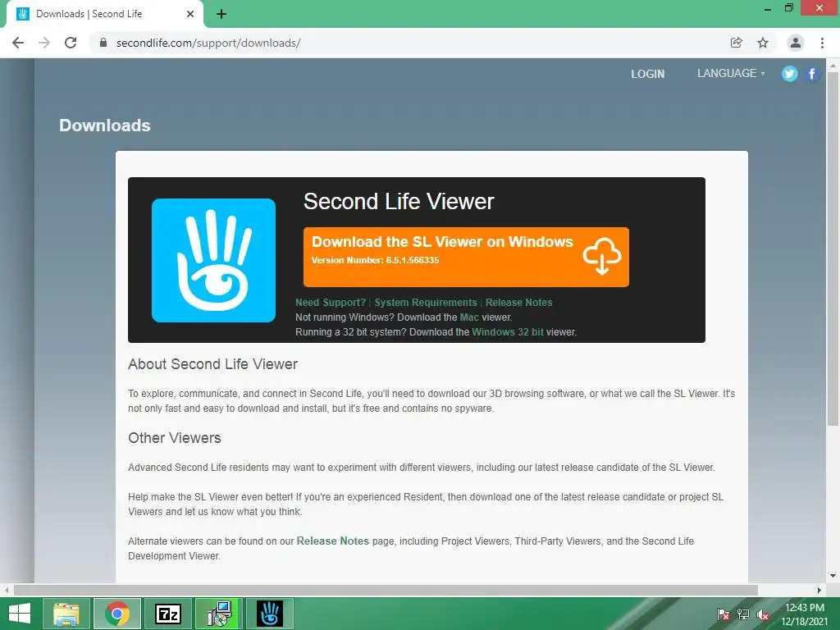This screenshot has width=840, height=630.
Task: Open the installer icon in the taskbar
Action: coord(219,614)
